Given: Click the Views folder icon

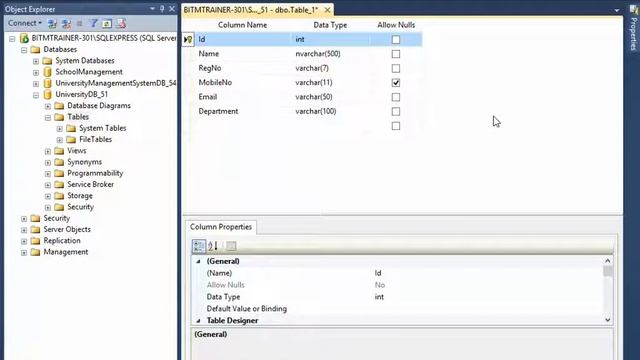Looking at the screenshot, I should [x=59, y=151].
